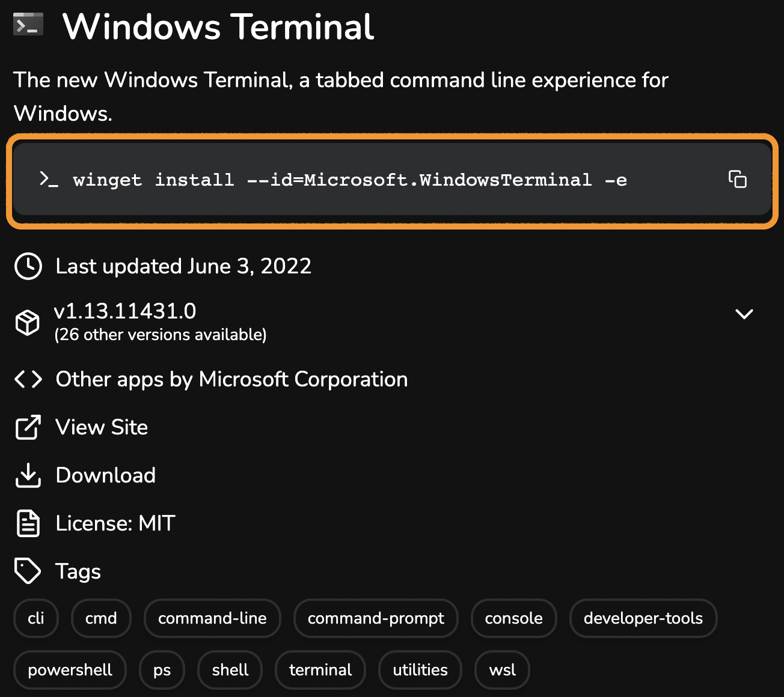The width and height of the screenshot is (784, 697).
Task: Click the external link icon for View Site
Action: (28, 427)
